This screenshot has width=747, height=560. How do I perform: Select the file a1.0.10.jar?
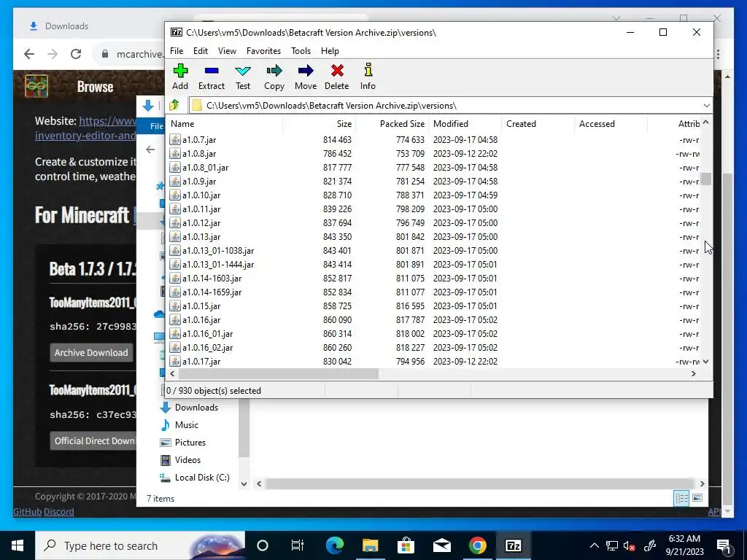(x=201, y=195)
